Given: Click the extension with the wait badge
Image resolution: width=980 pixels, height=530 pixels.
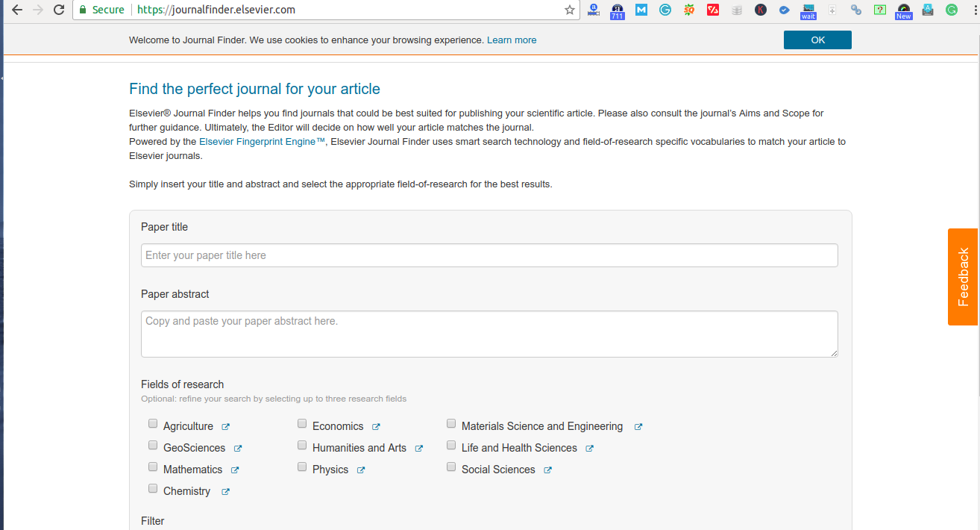Looking at the screenshot, I should point(808,10).
